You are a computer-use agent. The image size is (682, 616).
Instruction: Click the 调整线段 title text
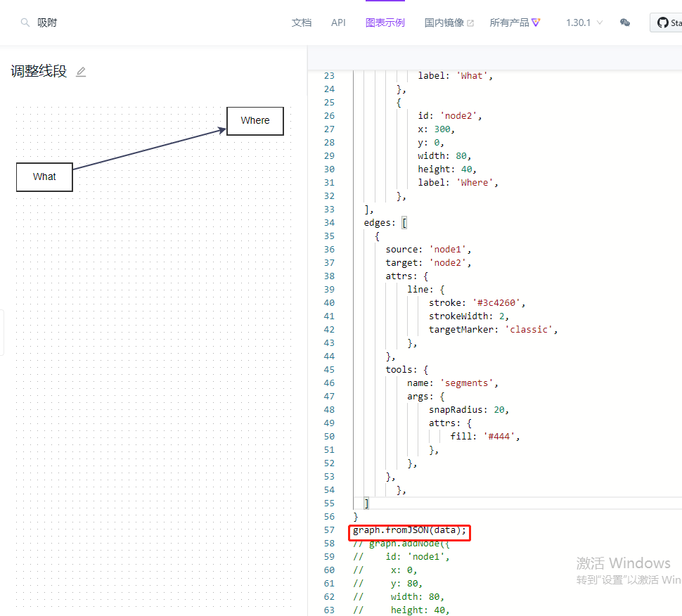pyautogui.click(x=39, y=71)
